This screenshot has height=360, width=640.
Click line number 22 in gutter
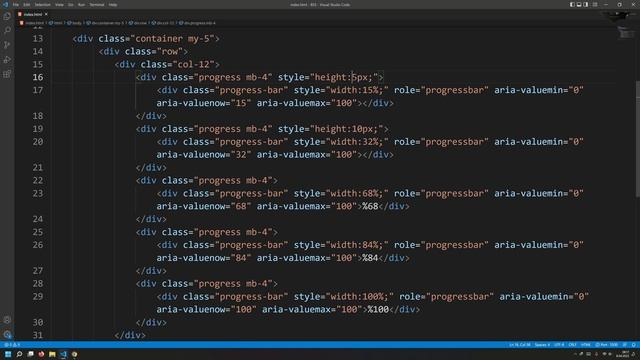click(x=38, y=180)
